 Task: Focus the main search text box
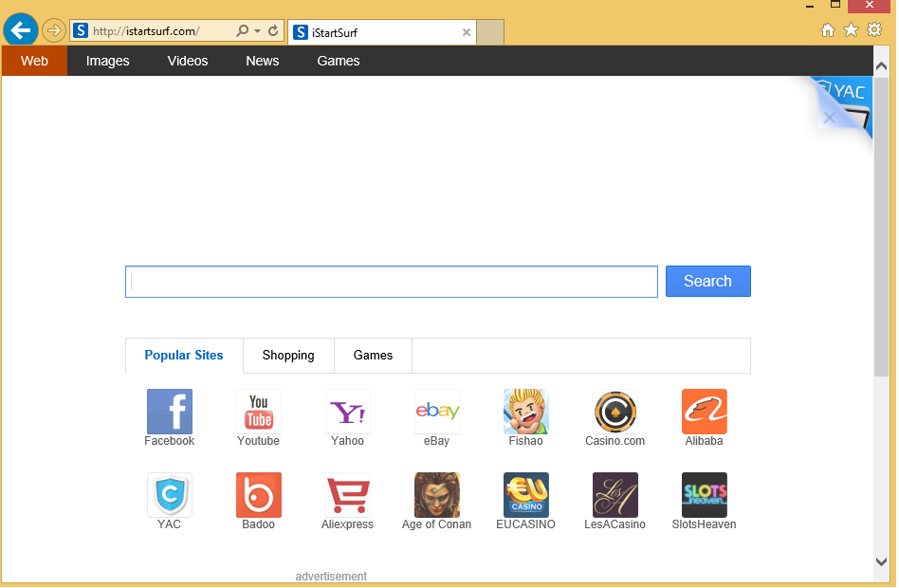point(391,282)
